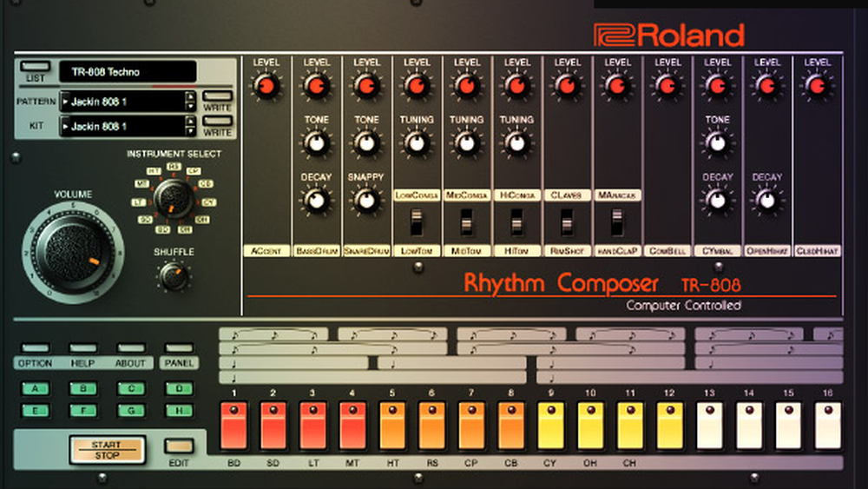This screenshot has width=868, height=489.
Task: Click the HandClap LEVEL knob
Action: [618, 86]
